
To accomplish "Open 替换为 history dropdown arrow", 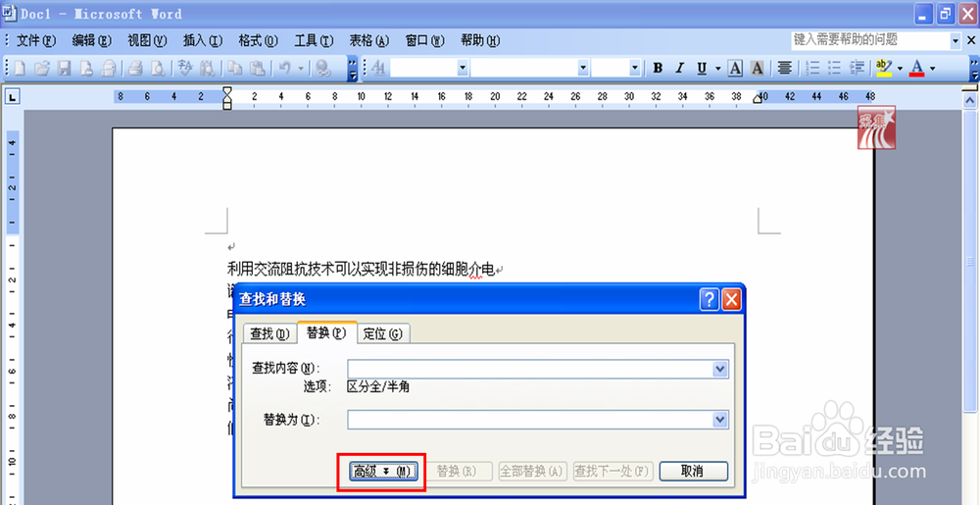I will point(720,420).
